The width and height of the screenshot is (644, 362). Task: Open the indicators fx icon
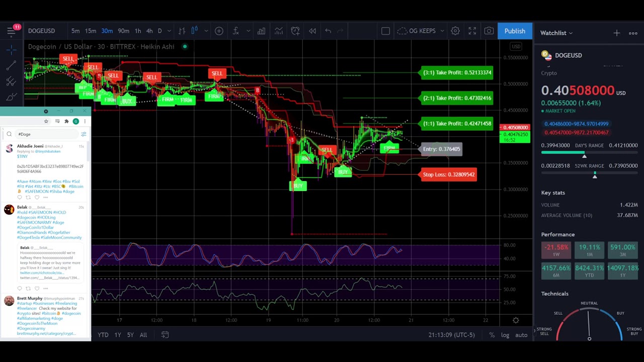[235, 31]
